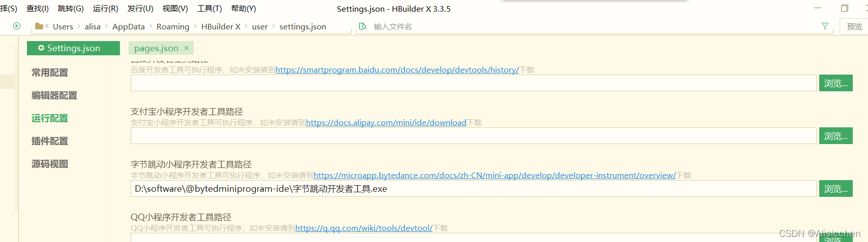
Task: Click the file search icon
Action: click(363, 26)
